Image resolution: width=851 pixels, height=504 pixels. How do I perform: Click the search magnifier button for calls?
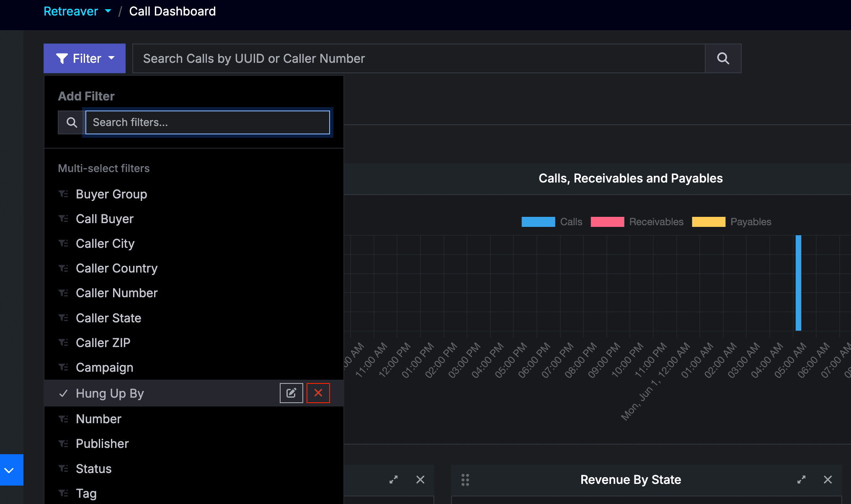tap(723, 59)
